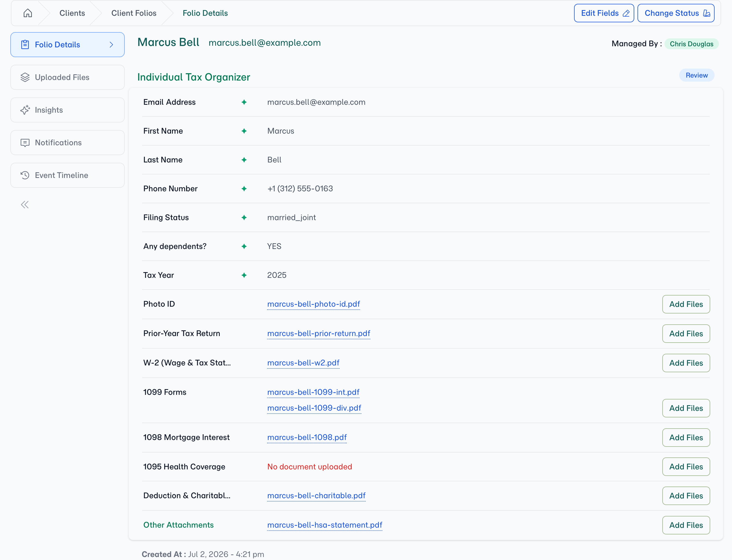Click the layers icon beside Uploaded Files

(x=25, y=77)
